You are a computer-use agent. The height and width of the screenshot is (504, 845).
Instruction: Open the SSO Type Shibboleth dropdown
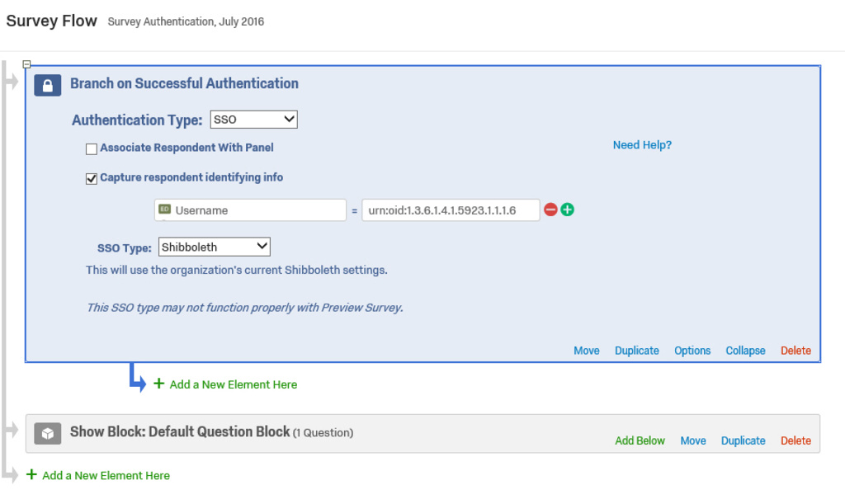pos(214,246)
